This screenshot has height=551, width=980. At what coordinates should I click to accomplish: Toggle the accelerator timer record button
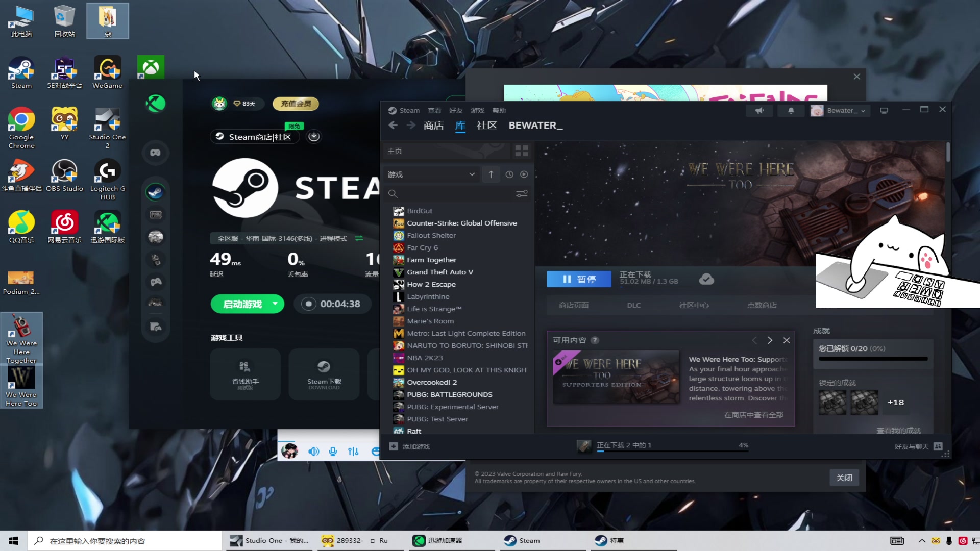(308, 304)
